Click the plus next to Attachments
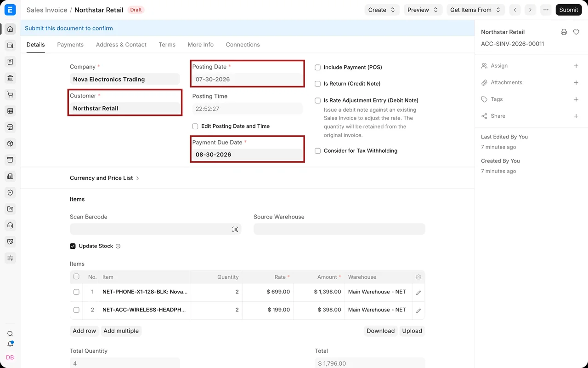 point(576,82)
